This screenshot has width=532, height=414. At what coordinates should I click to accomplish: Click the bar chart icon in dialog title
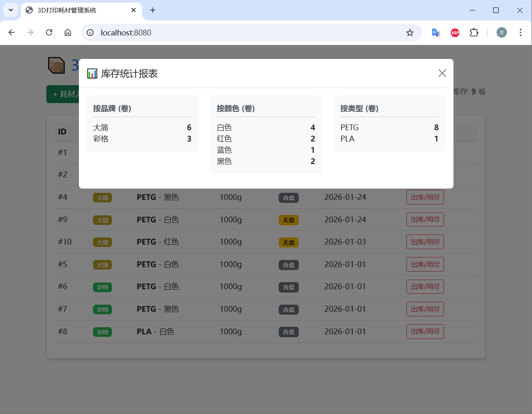(x=92, y=74)
